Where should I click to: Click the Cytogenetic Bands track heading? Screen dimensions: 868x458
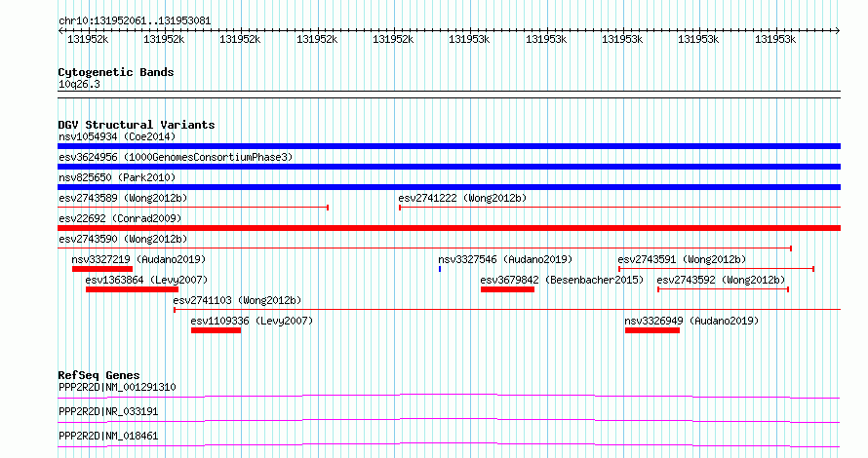click(116, 72)
